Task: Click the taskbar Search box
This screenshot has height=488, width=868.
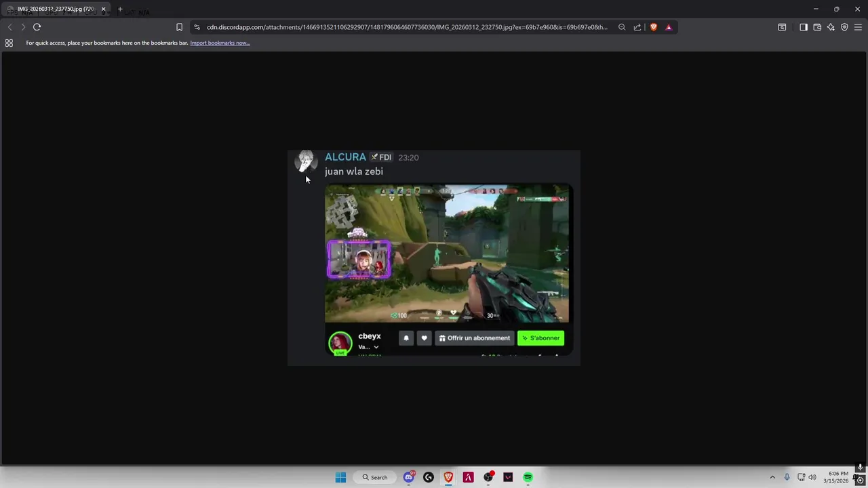Action: 375,477
